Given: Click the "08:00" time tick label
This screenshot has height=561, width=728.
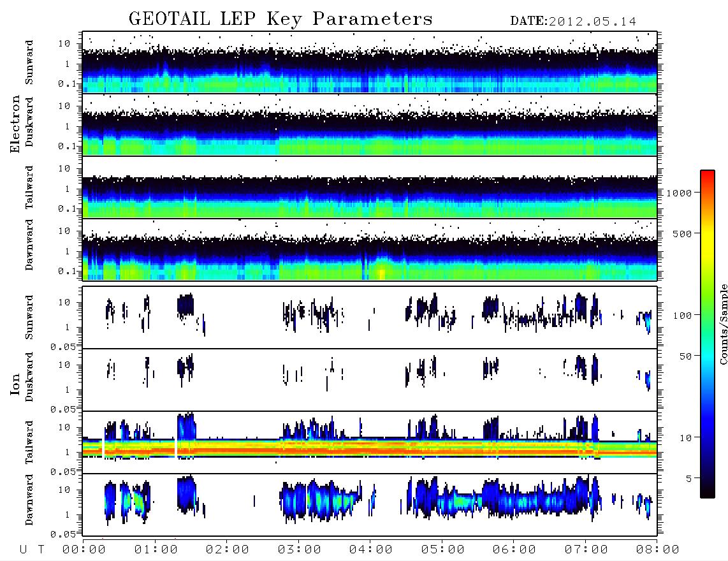Looking at the screenshot, I should 658,550.
